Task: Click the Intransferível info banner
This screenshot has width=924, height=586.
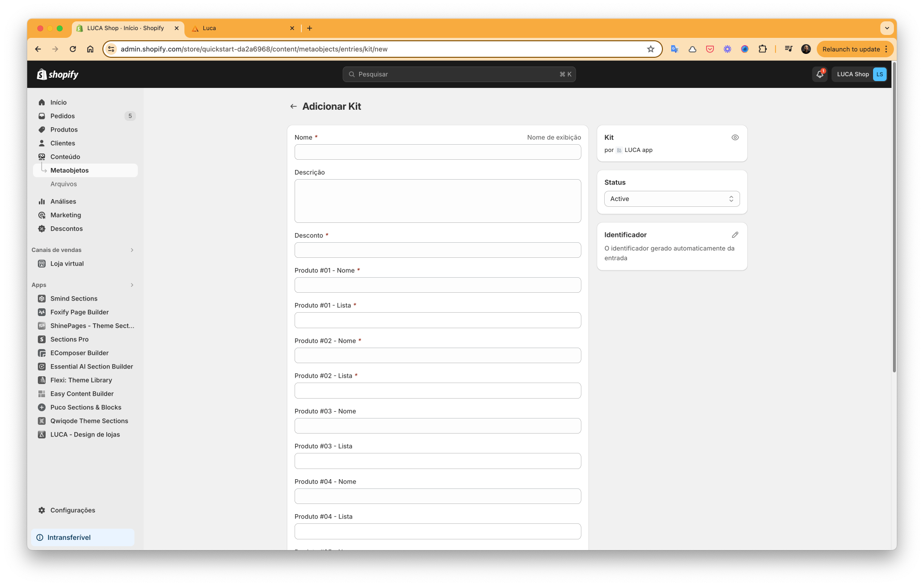Action: click(82, 537)
